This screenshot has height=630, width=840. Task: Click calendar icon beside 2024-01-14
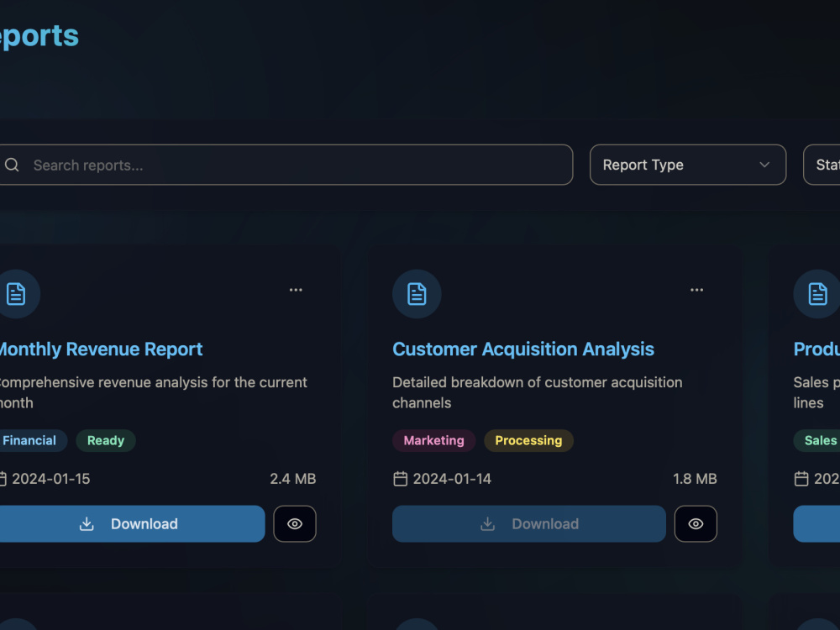pyautogui.click(x=400, y=479)
